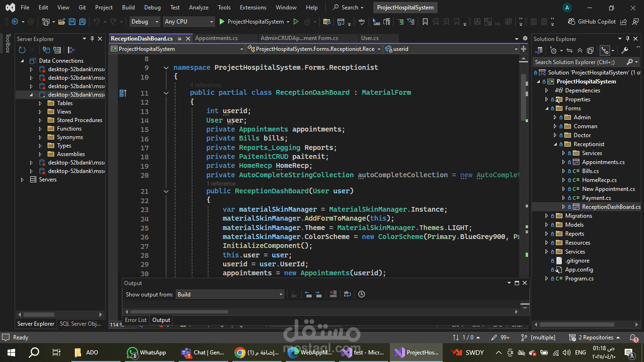Image resolution: width=644 pixels, height=362 pixels.
Task: Clear all text in the Output panel
Action: tap(333, 294)
